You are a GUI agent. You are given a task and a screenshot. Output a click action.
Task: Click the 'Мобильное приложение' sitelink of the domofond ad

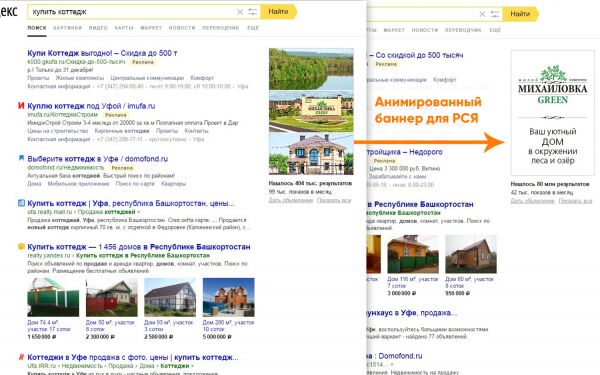coord(78,184)
